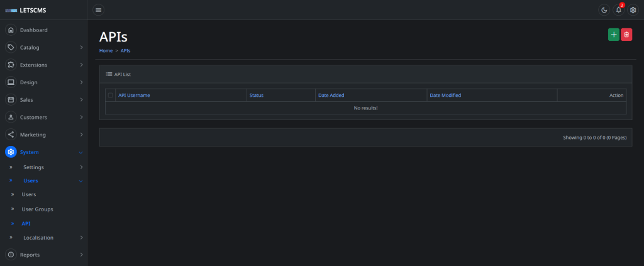This screenshot has width=644, height=266.
Task: Tick the select-all checkbox in table header
Action: 111,95
